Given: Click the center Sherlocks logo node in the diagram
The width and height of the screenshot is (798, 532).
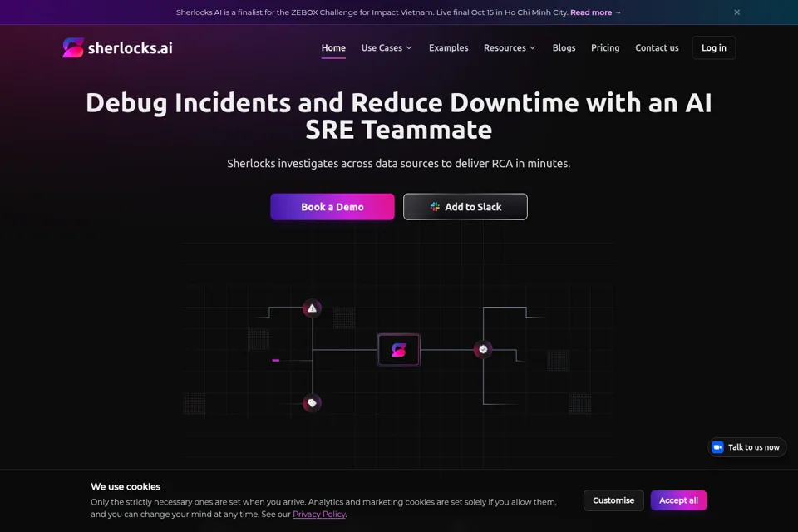Looking at the screenshot, I should point(398,350).
